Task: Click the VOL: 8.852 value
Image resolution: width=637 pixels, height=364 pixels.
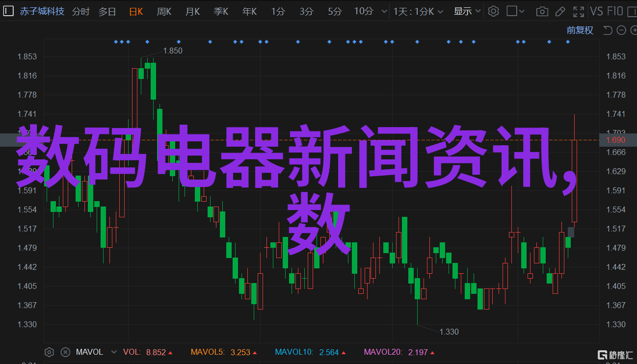Action: 148,352
